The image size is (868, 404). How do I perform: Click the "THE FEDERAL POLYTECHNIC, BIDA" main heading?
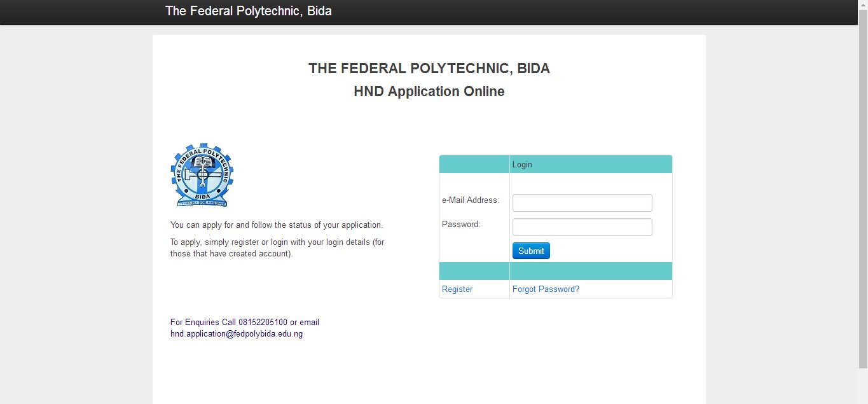pos(429,69)
